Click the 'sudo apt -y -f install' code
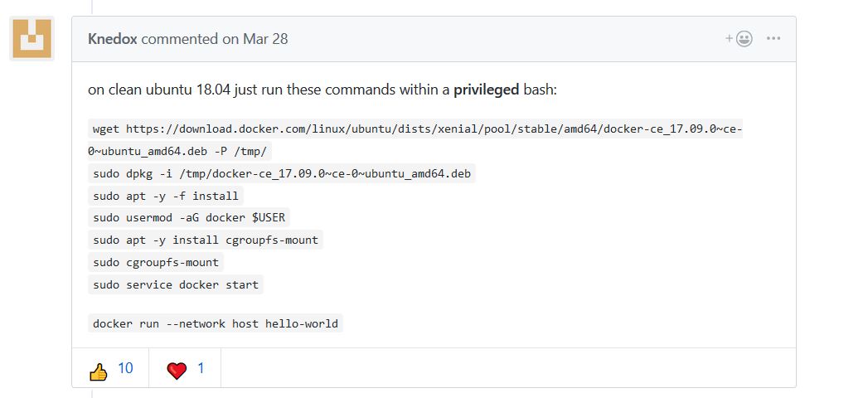868x398 pixels. [166, 196]
